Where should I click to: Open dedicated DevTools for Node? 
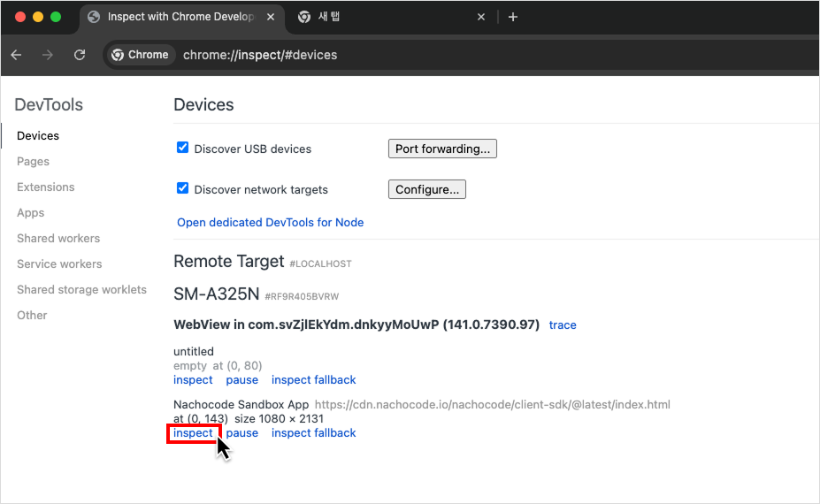click(x=270, y=222)
